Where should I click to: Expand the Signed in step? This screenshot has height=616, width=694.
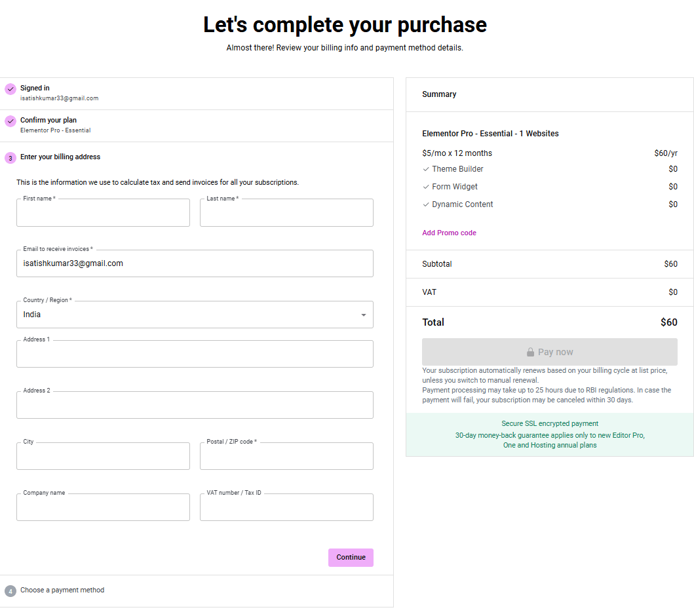pyautogui.click(x=197, y=93)
